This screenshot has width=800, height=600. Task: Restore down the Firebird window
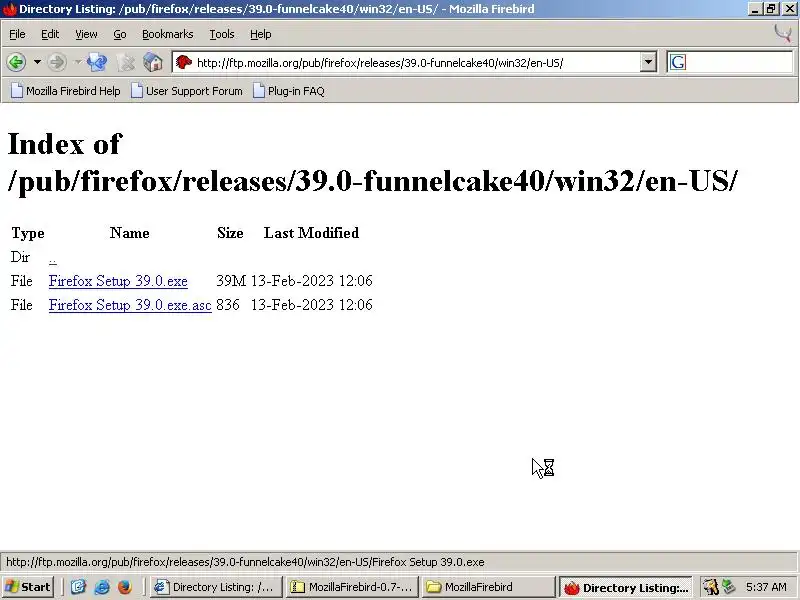771,9
